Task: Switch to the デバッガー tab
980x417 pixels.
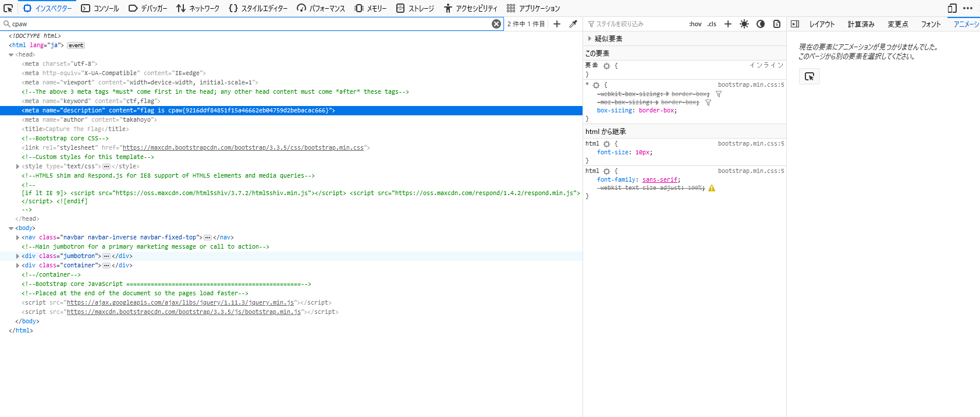Action: (x=148, y=8)
